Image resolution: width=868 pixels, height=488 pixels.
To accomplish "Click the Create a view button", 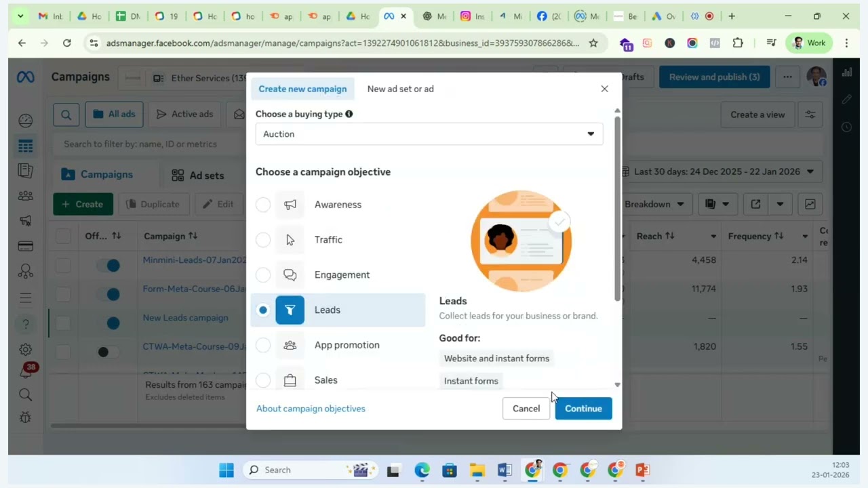I will pos(757,115).
